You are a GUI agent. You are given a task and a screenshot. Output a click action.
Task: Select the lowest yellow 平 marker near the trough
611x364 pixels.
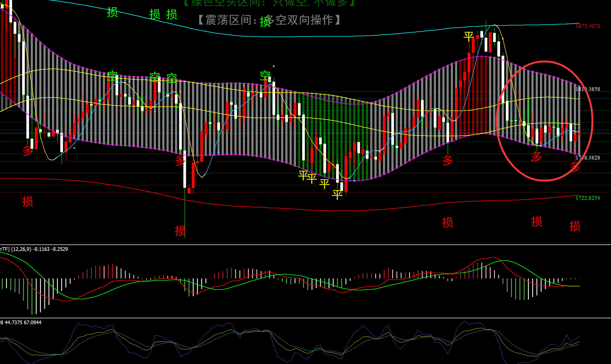click(337, 195)
